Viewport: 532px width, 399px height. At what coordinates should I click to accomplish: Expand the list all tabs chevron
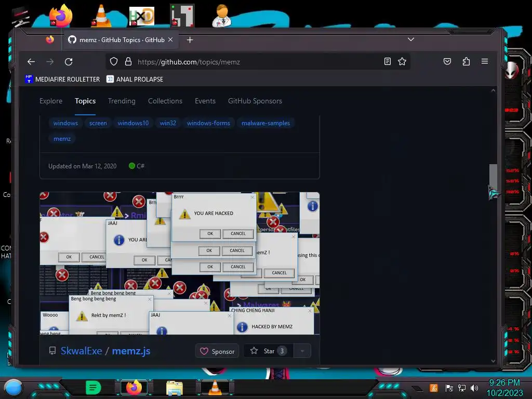coord(411,39)
